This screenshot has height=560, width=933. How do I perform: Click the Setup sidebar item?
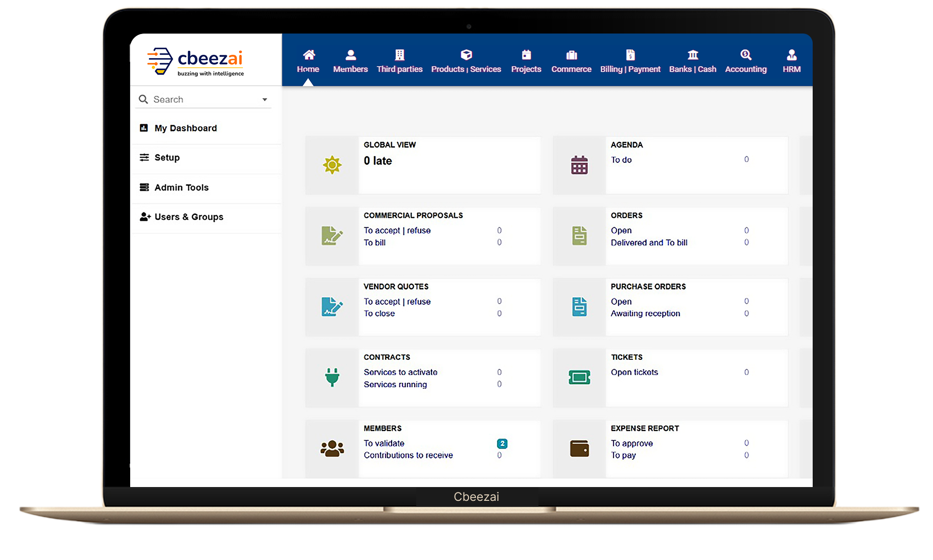[x=167, y=158]
